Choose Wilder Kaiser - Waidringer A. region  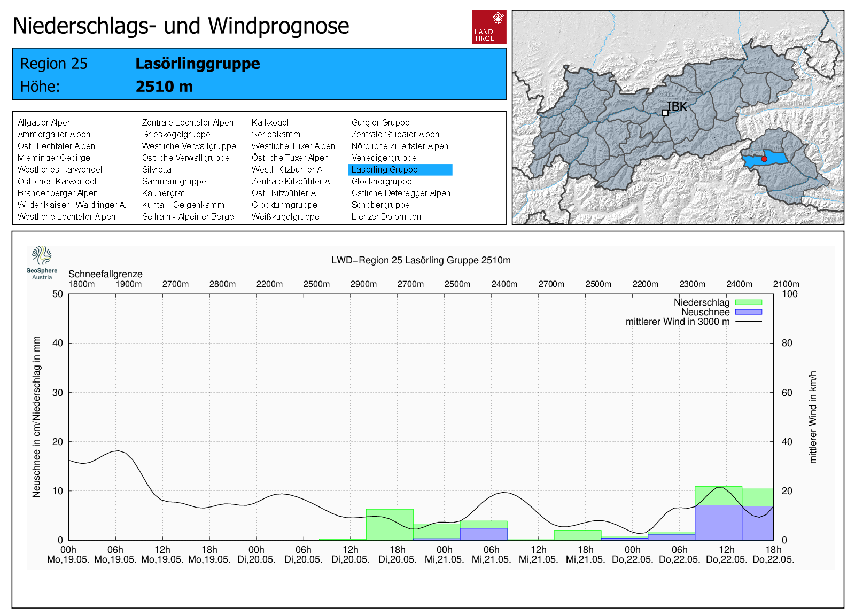(71, 205)
